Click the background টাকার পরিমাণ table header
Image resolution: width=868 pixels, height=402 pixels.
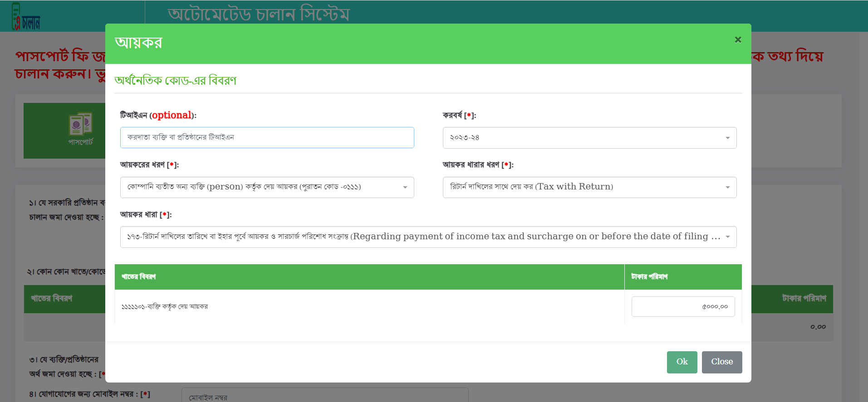804,298
